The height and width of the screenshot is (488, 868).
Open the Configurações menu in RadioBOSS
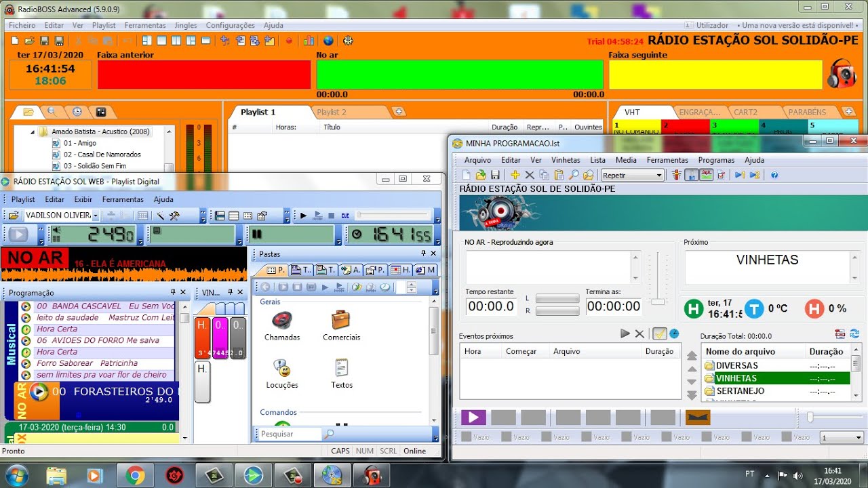pyautogui.click(x=231, y=25)
